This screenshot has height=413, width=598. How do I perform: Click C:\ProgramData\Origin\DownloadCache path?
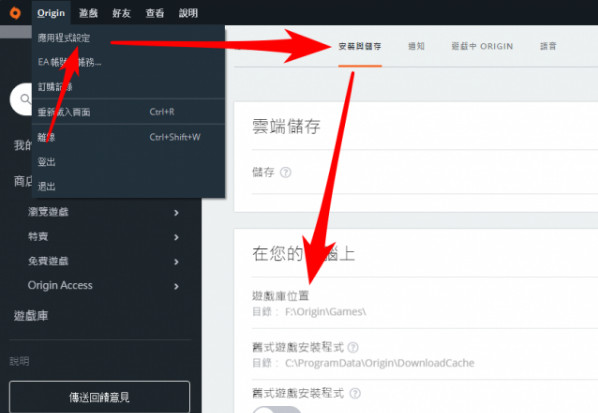pyautogui.click(x=379, y=363)
